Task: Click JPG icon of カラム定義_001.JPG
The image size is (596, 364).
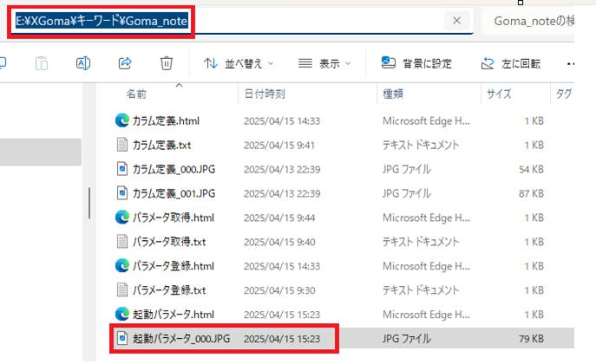Action: [122, 193]
